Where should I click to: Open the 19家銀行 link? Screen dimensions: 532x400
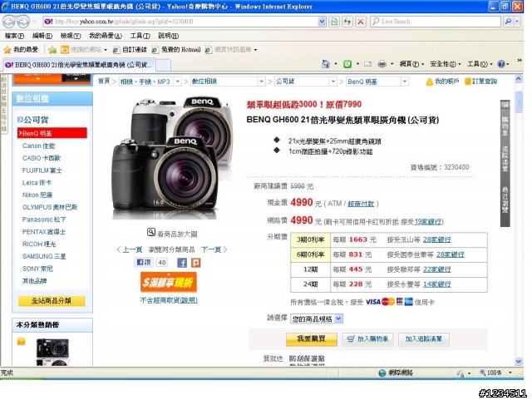[x=428, y=222]
